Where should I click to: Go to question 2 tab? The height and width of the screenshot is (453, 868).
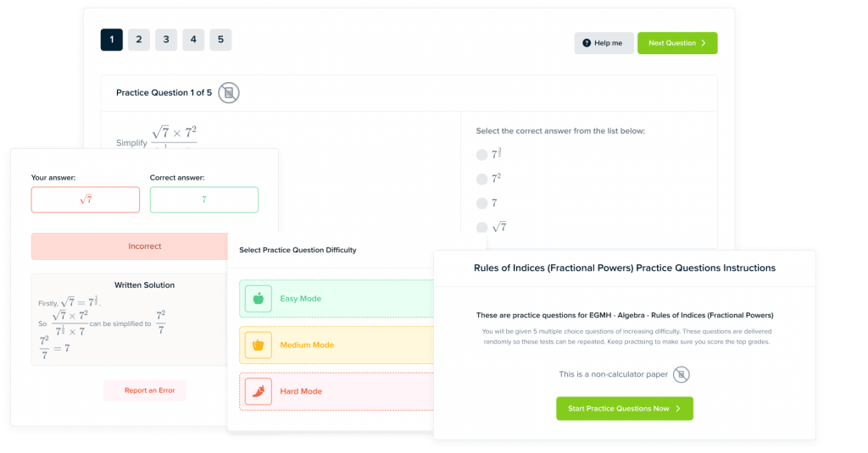point(139,39)
